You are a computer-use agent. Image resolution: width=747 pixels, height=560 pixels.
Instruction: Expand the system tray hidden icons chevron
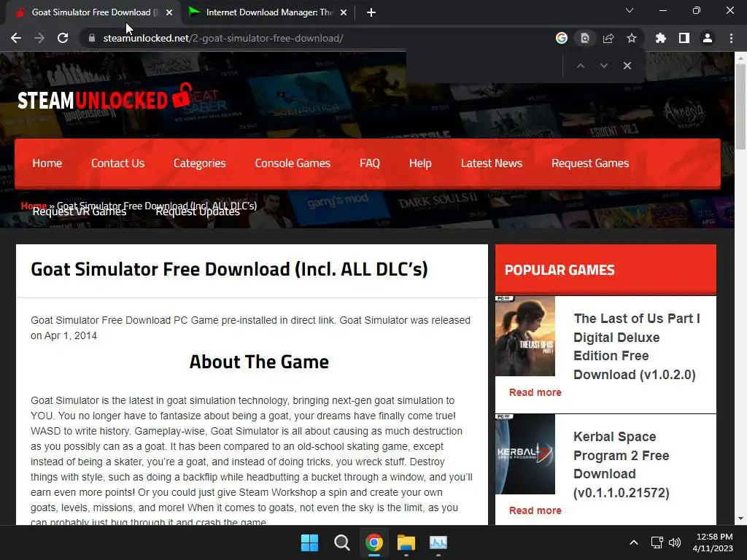pyautogui.click(x=634, y=542)
